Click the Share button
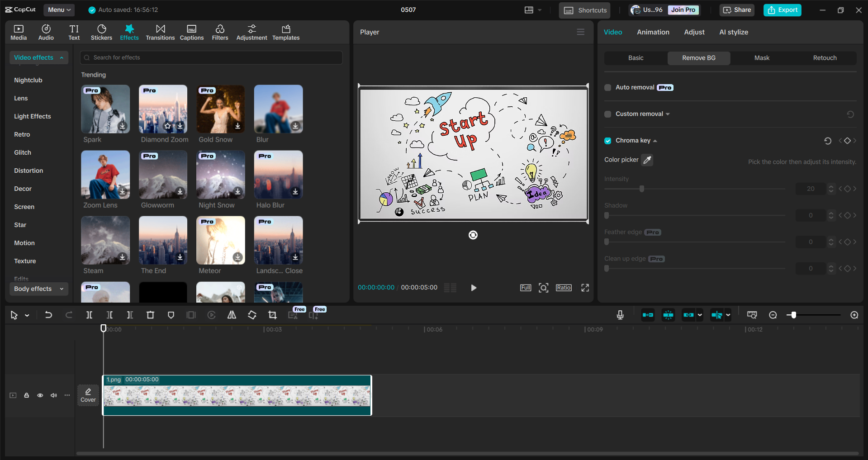This screenshot has height=460, width=868. tap(737, 10)
